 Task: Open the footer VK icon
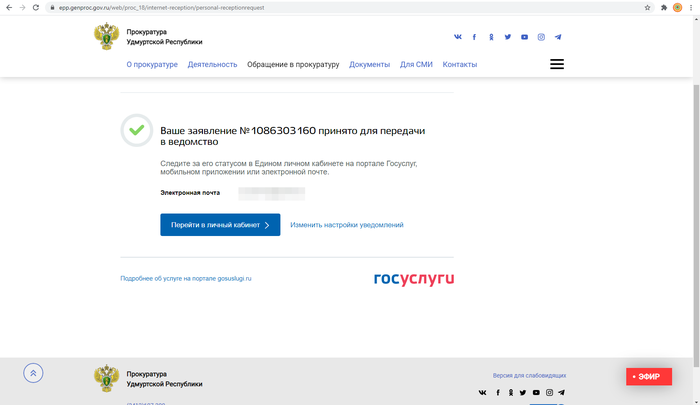(x=483, y=392)
